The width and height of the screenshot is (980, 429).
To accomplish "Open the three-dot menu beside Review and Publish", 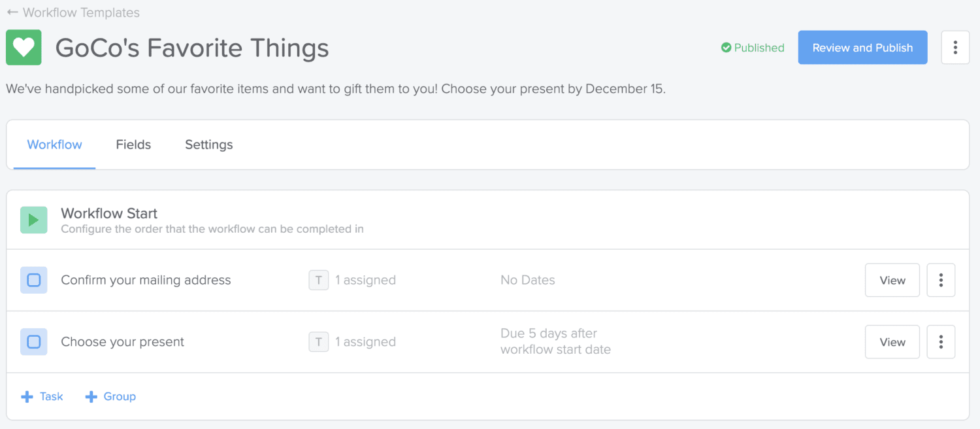I will tap(955, 47).
